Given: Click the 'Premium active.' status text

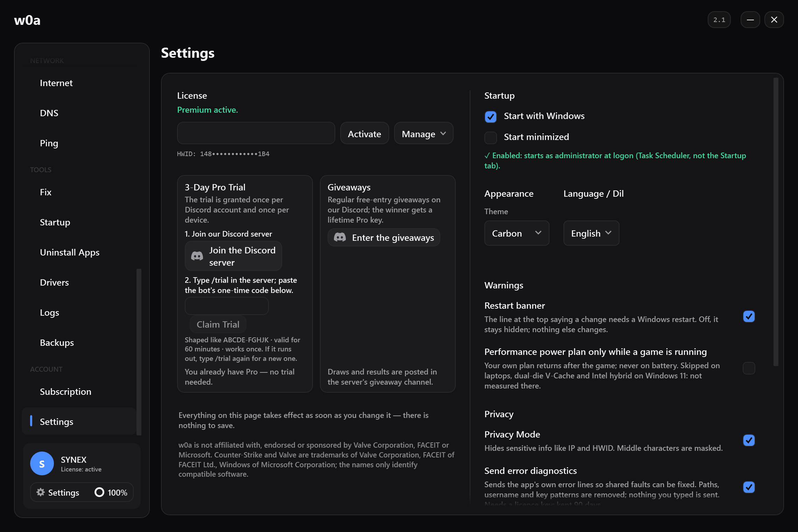Looking at the screenshot, I should click(x=208, y=110).
